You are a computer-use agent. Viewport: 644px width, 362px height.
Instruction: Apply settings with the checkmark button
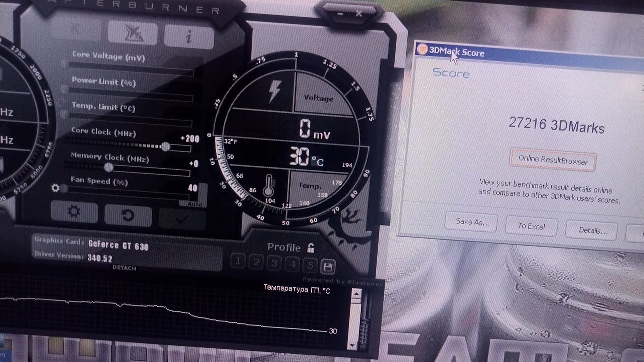click(x=182, y=219)
